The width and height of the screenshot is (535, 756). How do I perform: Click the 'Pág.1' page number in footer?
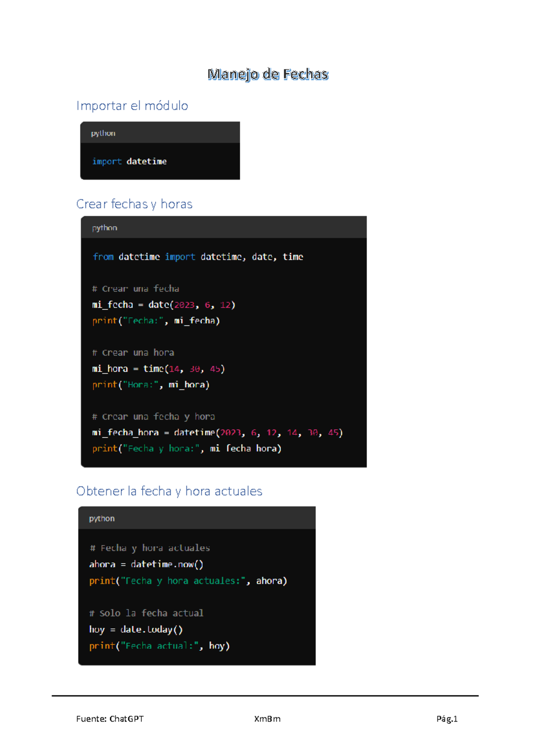point(447,719)
